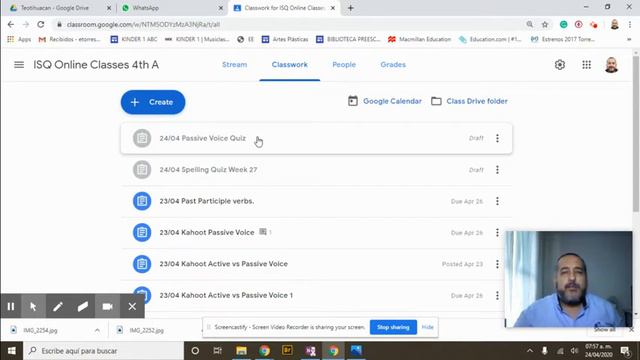Mute microphone from system tray icon

[x=544, y=351]
